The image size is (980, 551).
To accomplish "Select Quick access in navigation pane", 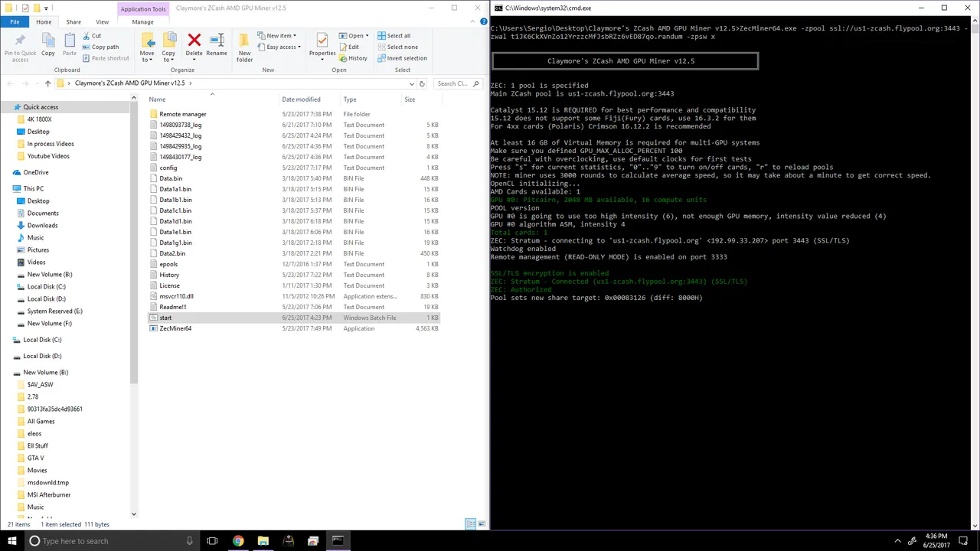I will (41, 107).
